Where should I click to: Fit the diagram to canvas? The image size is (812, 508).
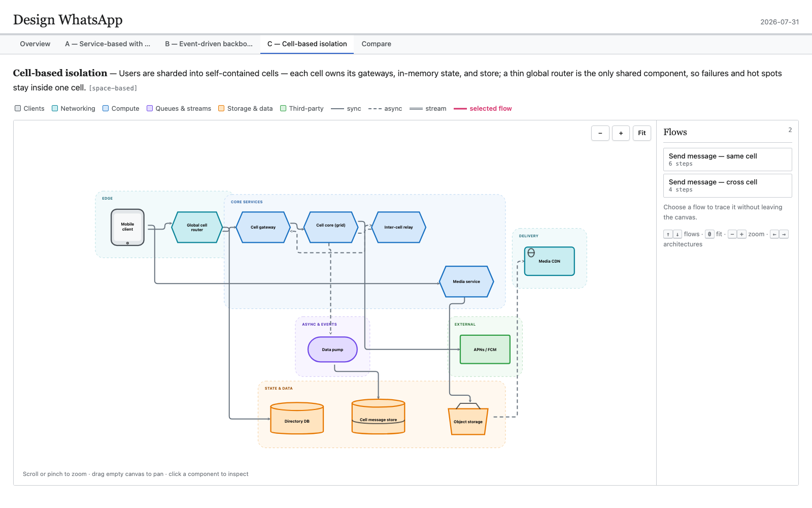coord(642,133)
